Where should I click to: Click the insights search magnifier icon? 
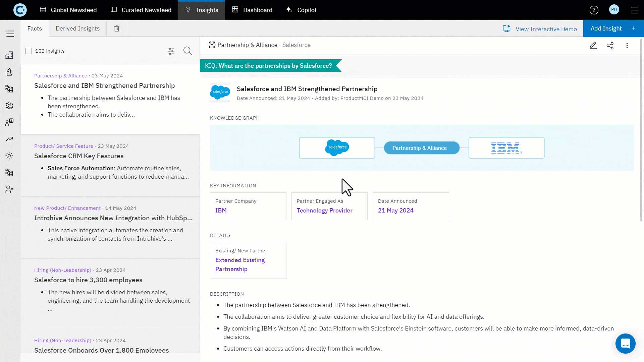[187, 51]
